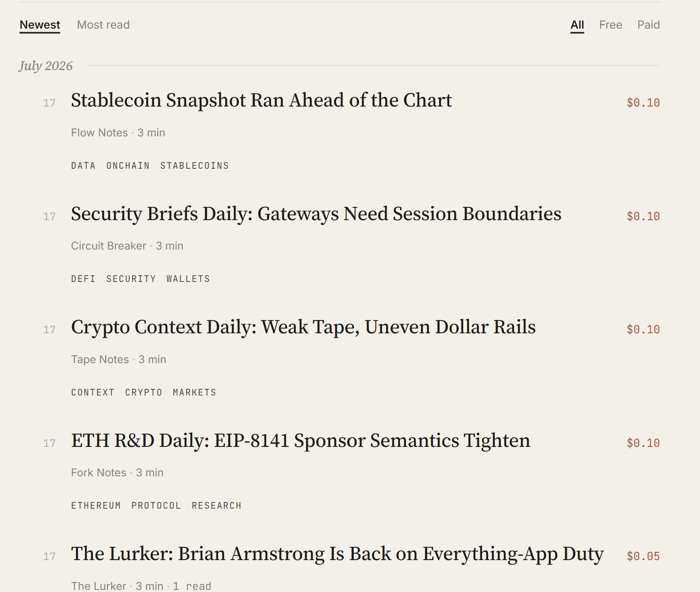Screen dimensions: 700x592
Task: Click 'The Lurker · 3 min · 1 read' byline
Action: pos(141,586)
